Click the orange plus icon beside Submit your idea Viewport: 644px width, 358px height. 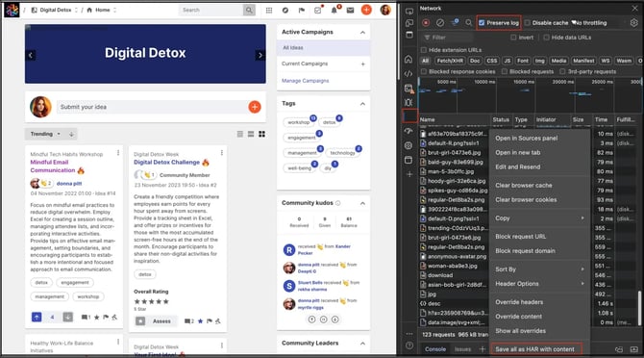tap(255, 107)
